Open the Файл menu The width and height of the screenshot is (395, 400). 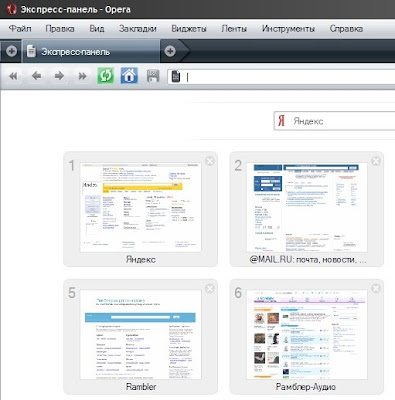(x=20, y=29)
